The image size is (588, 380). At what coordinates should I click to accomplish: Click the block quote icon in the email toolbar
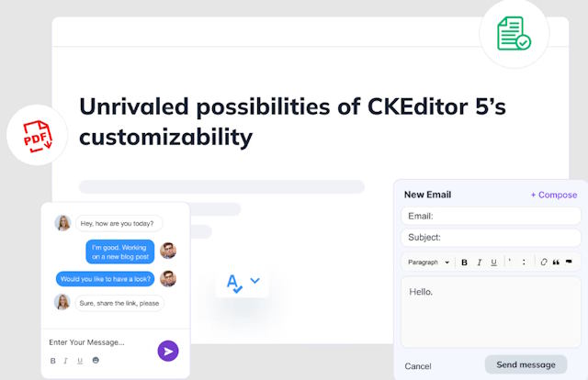coord(556,263)
